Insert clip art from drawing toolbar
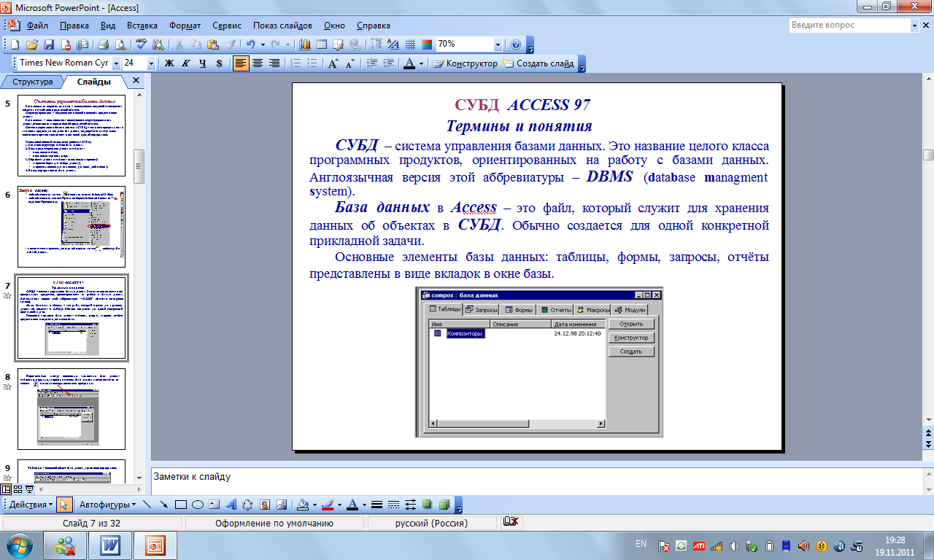The height and width of the screenshot is (560, 934). pyautogui.click(x=264, y=505)
